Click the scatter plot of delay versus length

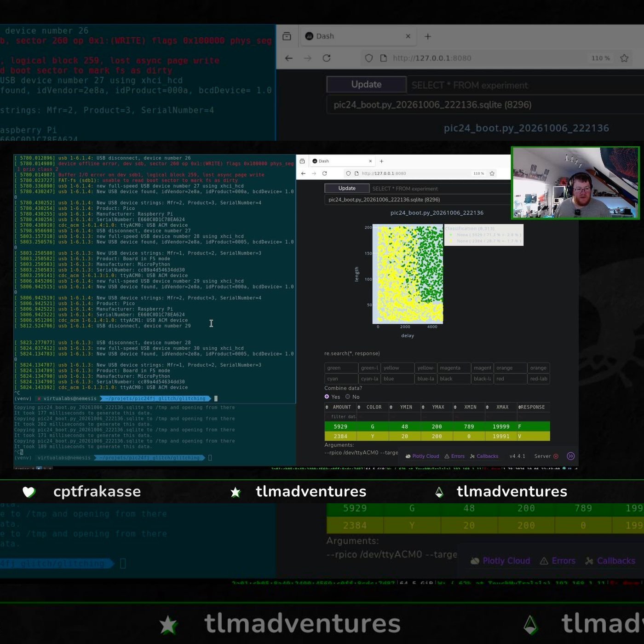pyautogui.click(x=408, y=274)
